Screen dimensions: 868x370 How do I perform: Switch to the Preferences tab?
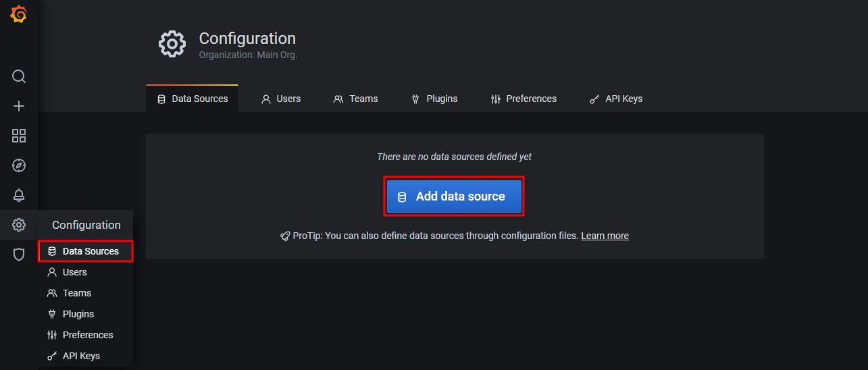point(524,99)
